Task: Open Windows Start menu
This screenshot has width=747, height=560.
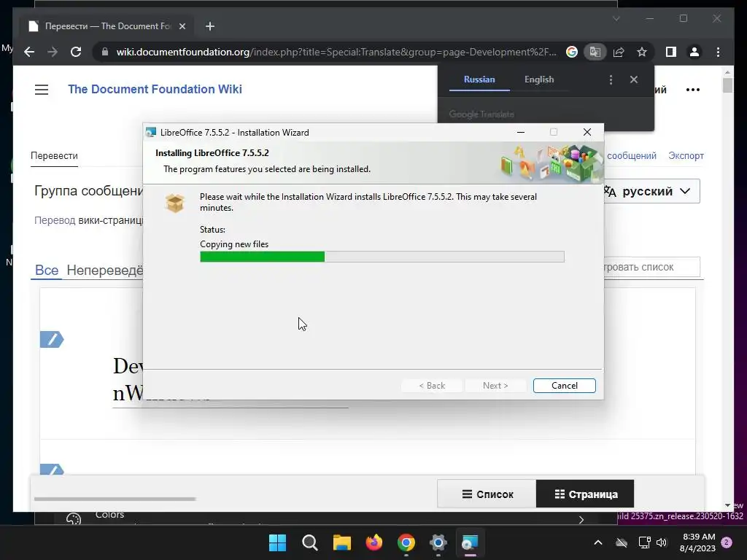Action: (x=277, y=542)
